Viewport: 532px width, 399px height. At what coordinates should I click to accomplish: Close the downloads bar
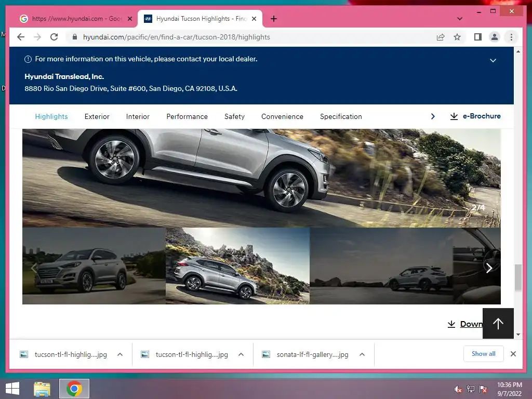[513, 354]
